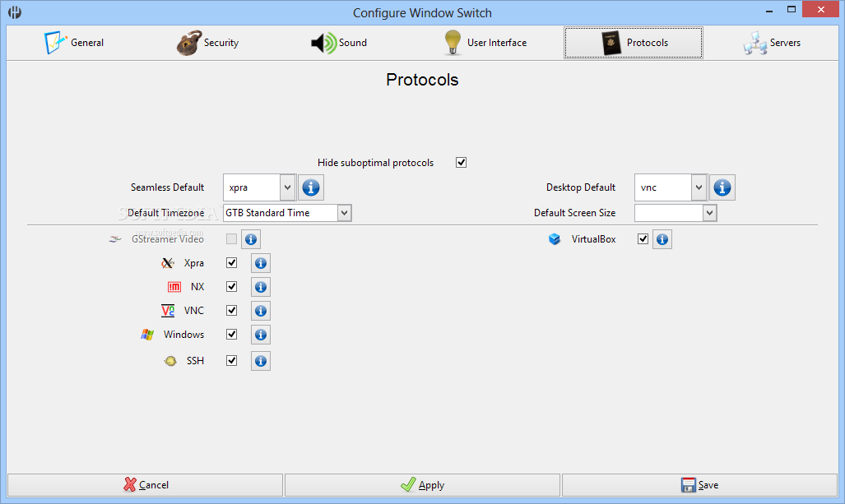Show VirtualBox info button
The width and height of the screenshot is (845, 504).
pos(662,239)
